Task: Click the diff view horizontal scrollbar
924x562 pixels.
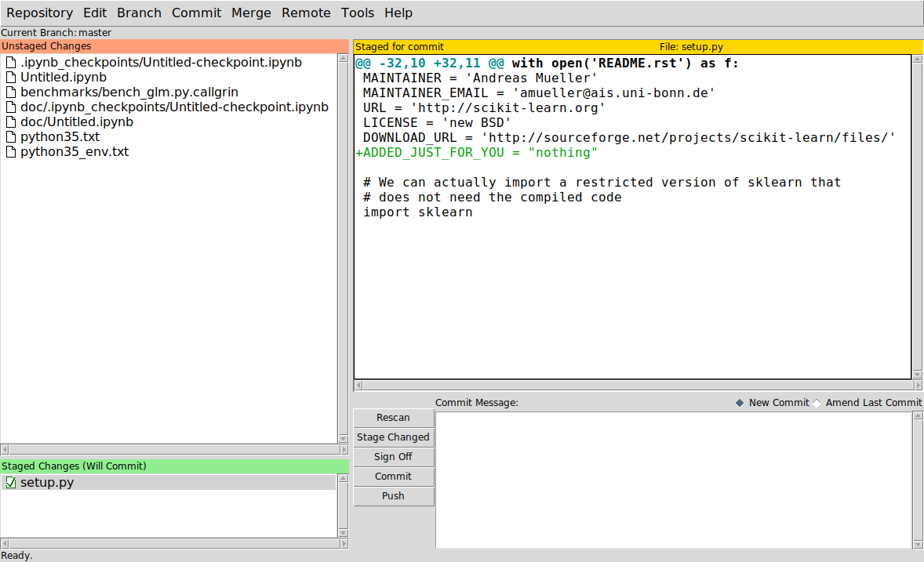Action: coord(634,386)
